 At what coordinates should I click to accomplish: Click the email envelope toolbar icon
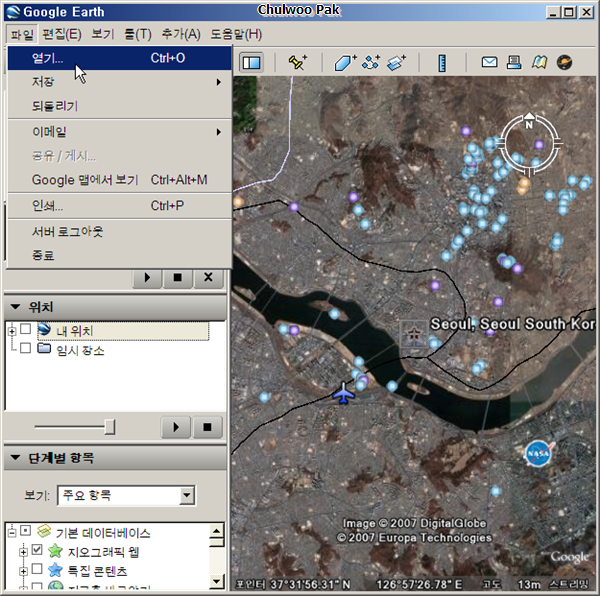(x=489, y=62)
